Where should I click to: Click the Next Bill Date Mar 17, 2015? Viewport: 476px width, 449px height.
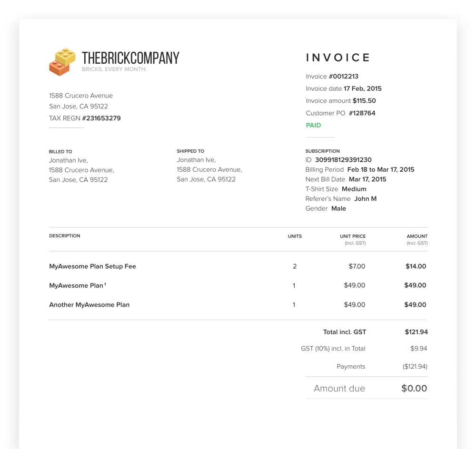pyautogui.click(x=367, y=179)
